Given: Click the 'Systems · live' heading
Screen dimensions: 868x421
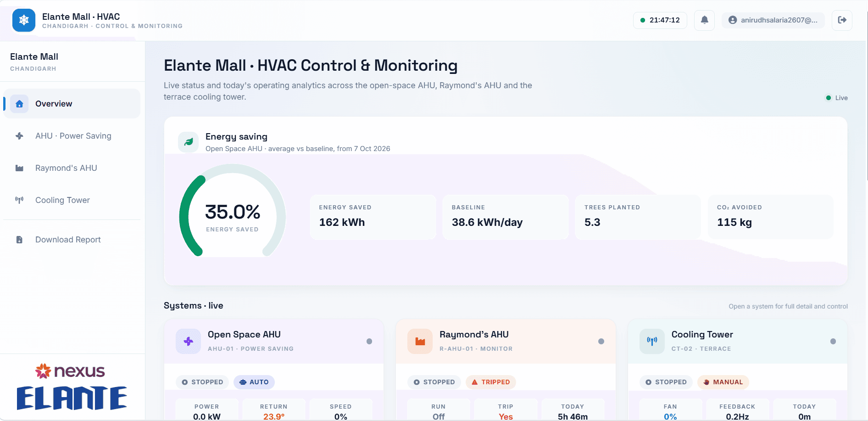Looking at the screenshot, I should (194, 306).
